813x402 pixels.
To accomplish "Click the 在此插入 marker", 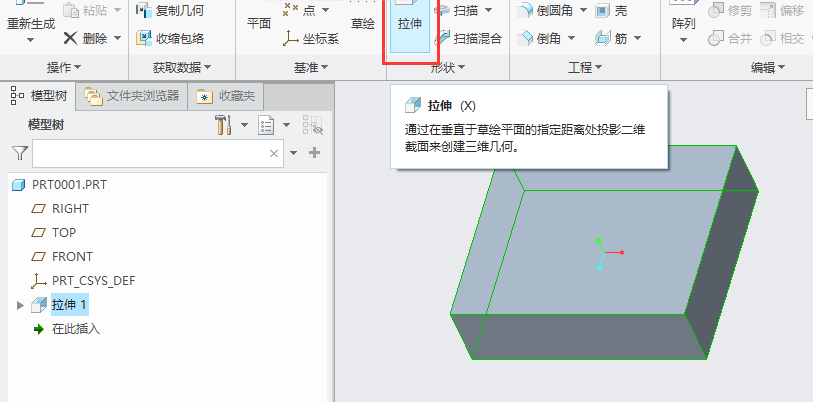I will (66, 329).
